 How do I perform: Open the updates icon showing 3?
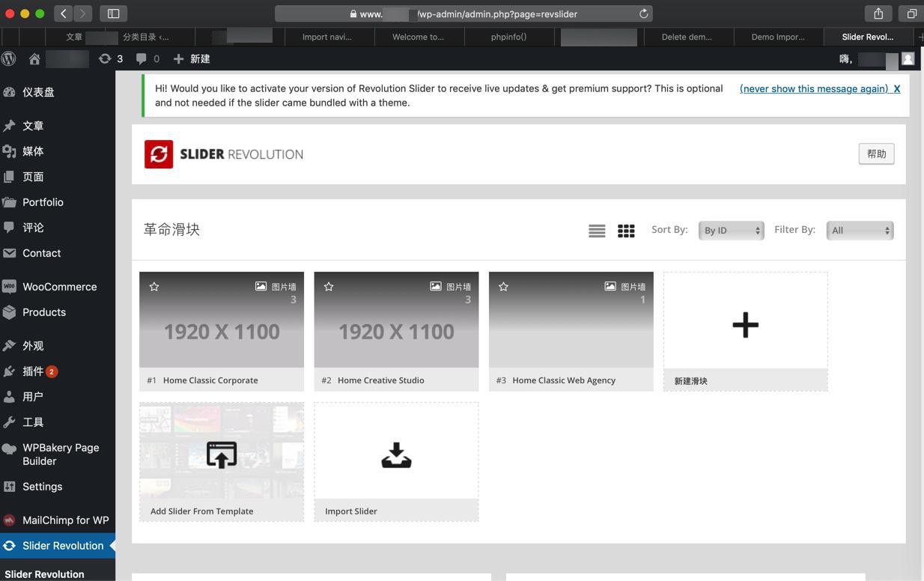(x=111, y=58)
